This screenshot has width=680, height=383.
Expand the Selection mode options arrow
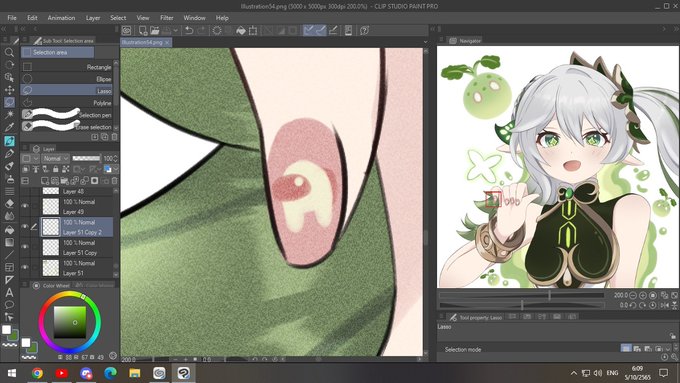pyautogui.click(x=668, y=348)
